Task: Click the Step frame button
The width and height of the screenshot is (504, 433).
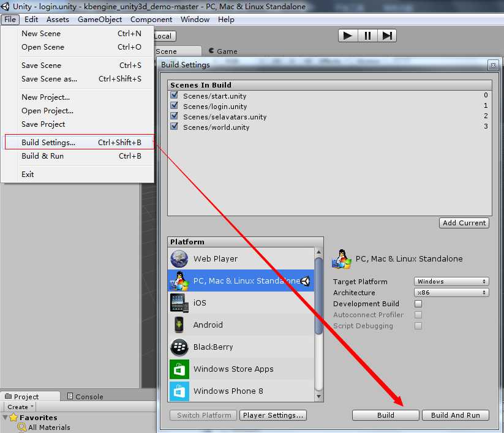Action: click(386, 36)
